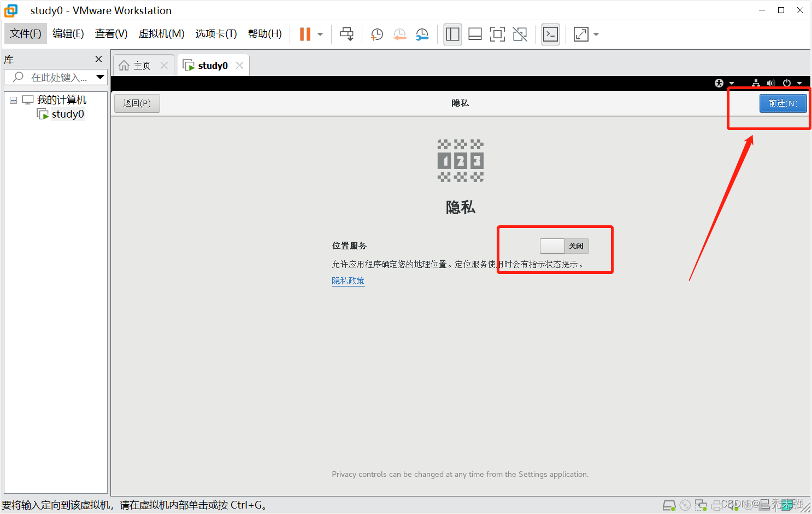This screenshot has width=812, height=514.
Task: Open the stretch display options dropdown
Action: point(596,34)
